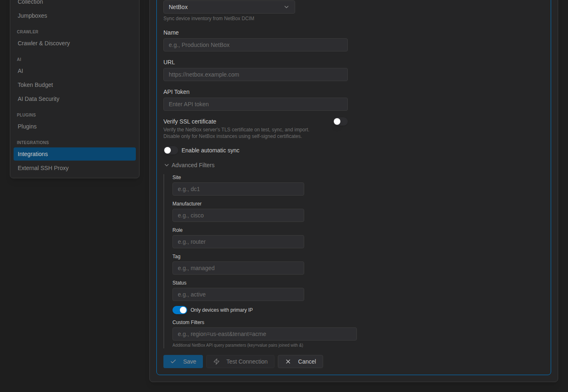Collapse the Advanced Filters section
The width and height of the screenshot is (568, 392).
(x=189, y=165)
